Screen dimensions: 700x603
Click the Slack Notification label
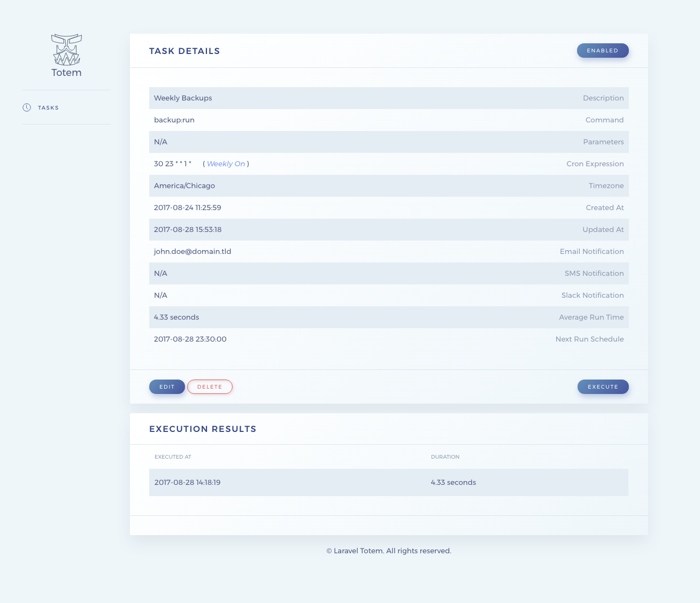point(593,295)
